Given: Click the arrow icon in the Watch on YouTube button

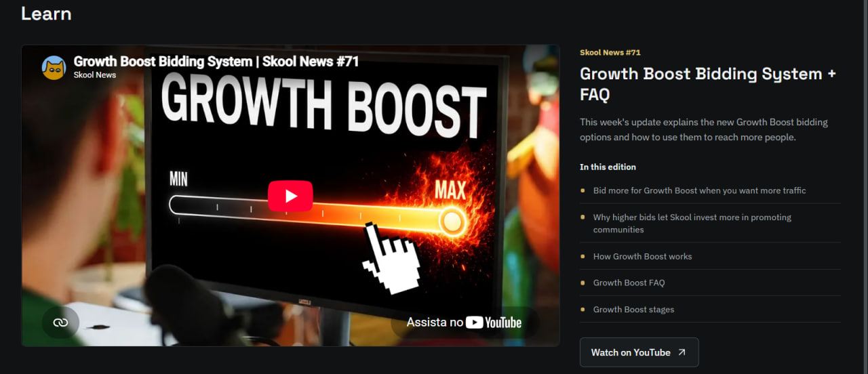Looking at the screenshot, I should 682,352.
